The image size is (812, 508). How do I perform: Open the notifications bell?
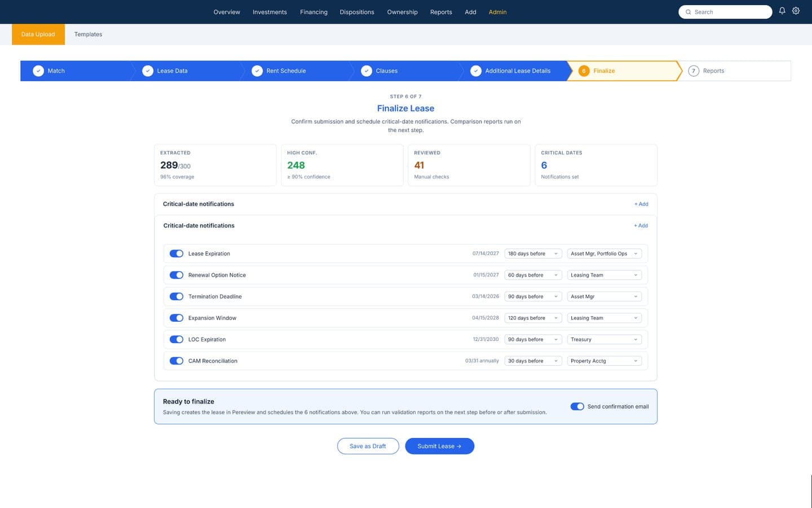[x=782, y=11]
